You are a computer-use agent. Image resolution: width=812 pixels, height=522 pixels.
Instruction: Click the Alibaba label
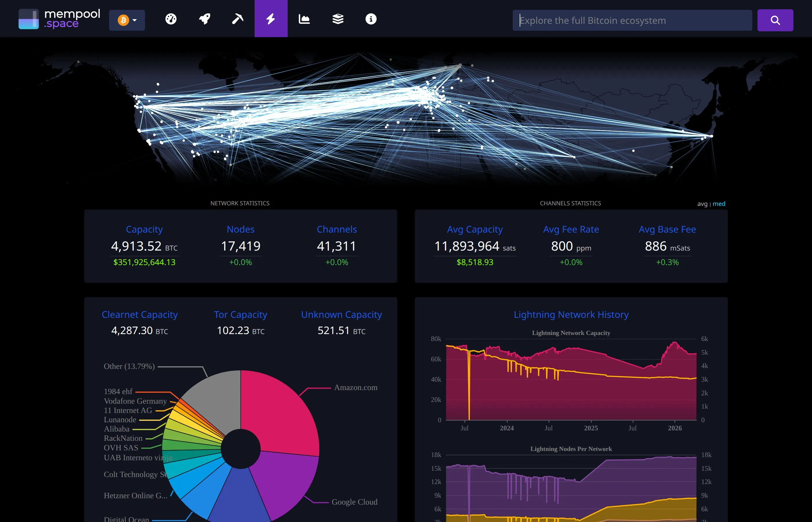click(117, 429)
